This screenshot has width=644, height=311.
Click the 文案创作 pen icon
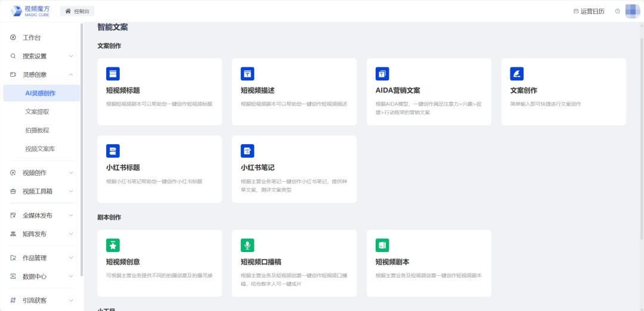tap(517, 73)
